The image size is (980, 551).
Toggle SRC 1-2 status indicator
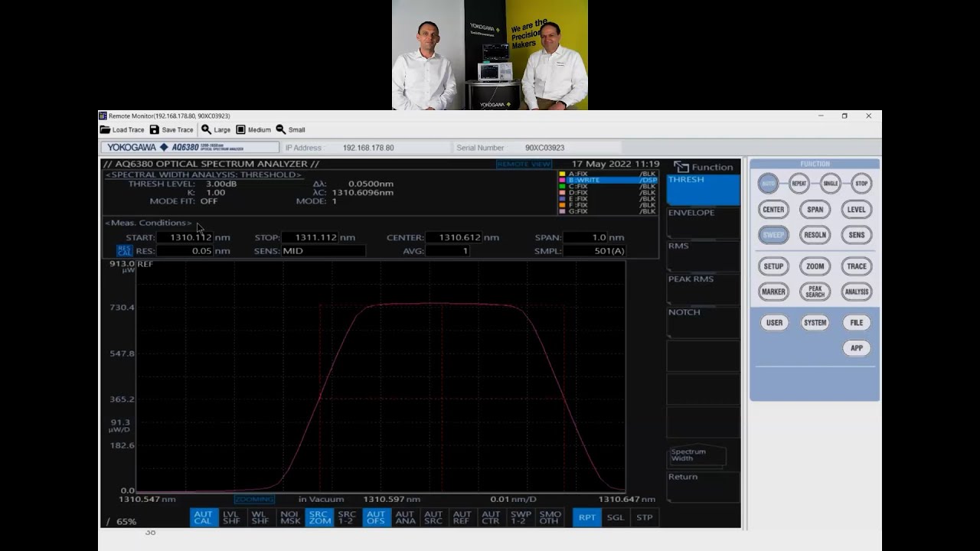coord(347,518)
